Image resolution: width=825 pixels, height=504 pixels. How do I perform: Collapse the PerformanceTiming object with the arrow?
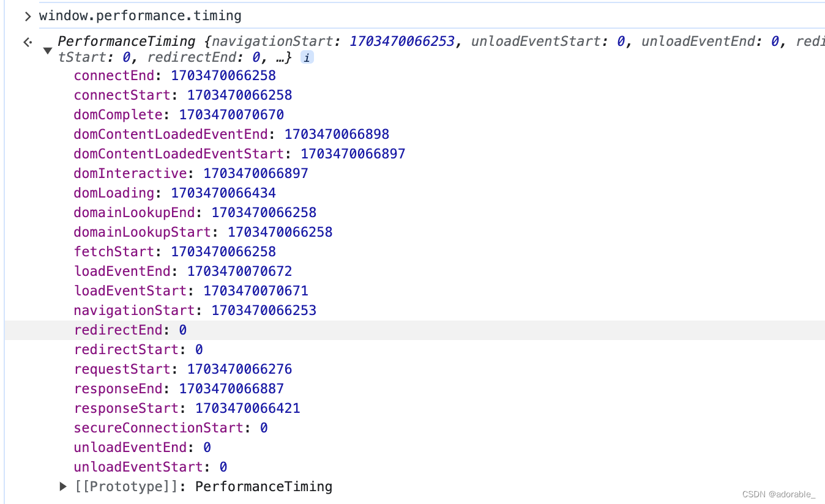point(47,50)
